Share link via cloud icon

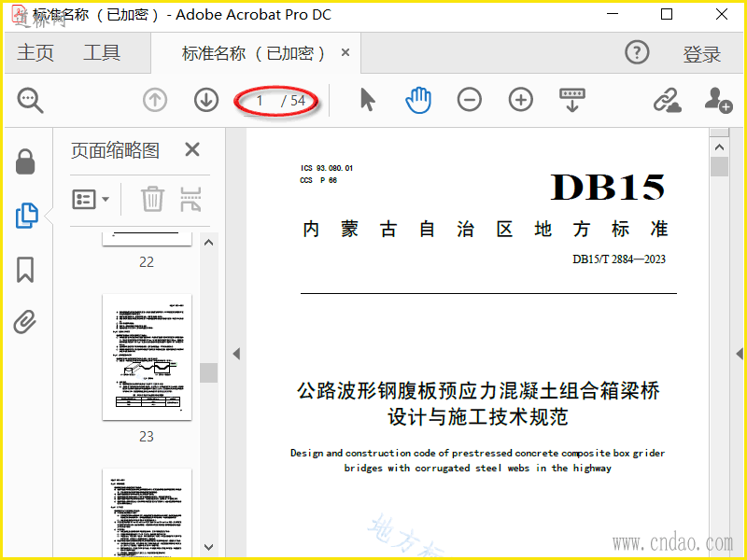[667, 100]
